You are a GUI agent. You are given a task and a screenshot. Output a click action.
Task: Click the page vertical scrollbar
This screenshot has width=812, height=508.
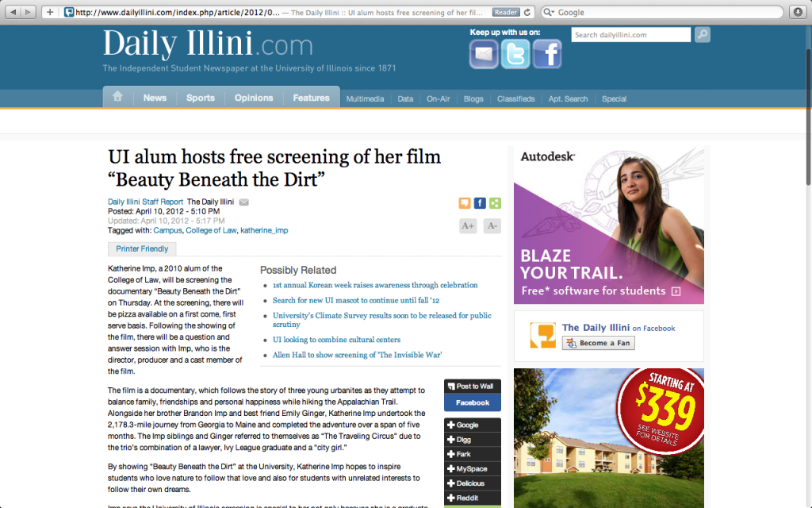pos(808,117)
